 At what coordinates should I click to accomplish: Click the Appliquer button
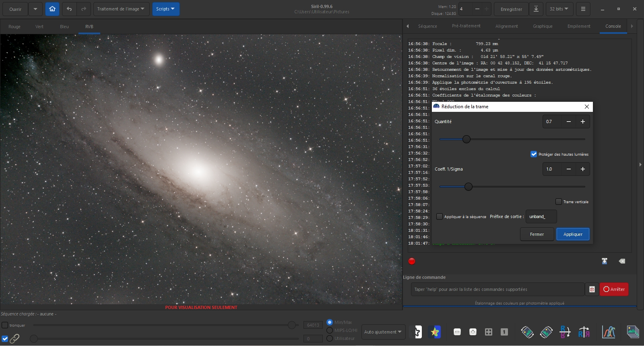pos(573,234)
